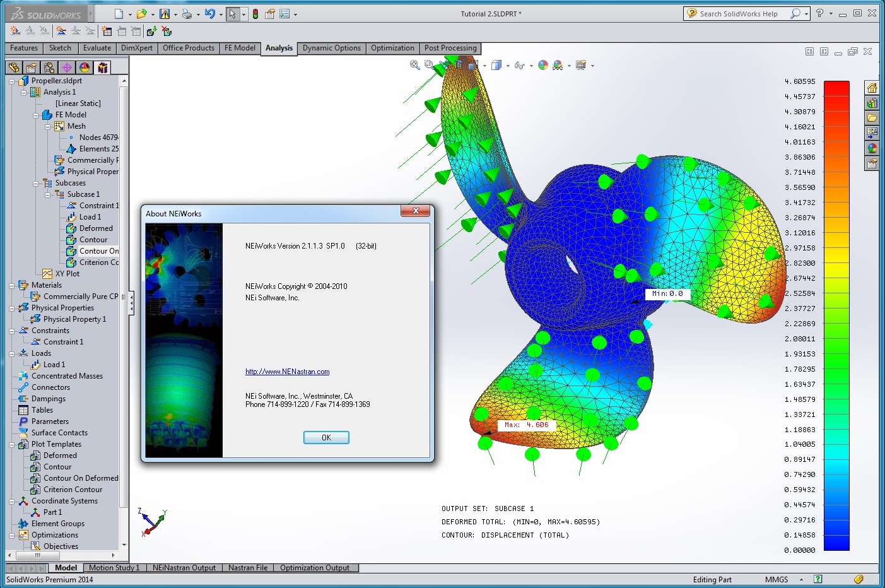Collapse the Plot Templates tree node
The width and height of the screenshot is (885, 588).
[11, 444]
